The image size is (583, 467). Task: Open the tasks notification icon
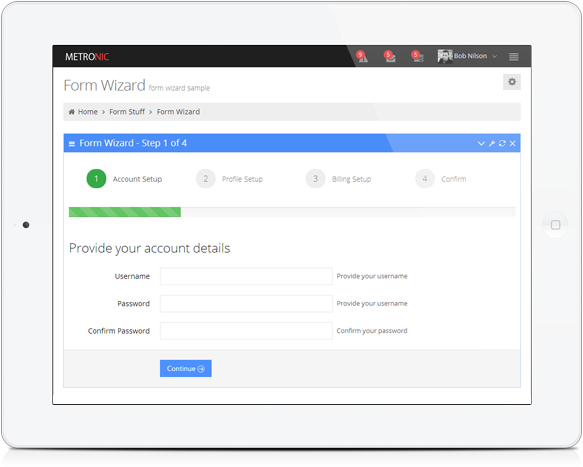click(x=417, y=57)
